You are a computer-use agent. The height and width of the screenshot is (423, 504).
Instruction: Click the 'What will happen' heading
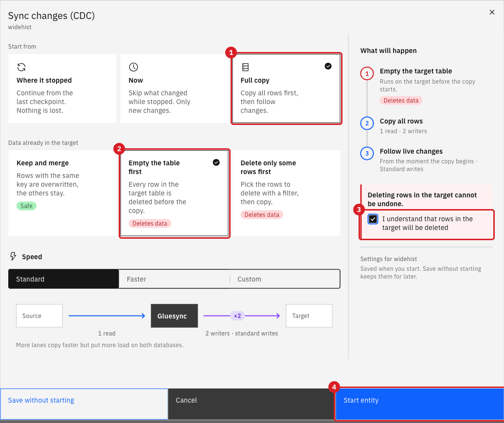click(388, 51)
